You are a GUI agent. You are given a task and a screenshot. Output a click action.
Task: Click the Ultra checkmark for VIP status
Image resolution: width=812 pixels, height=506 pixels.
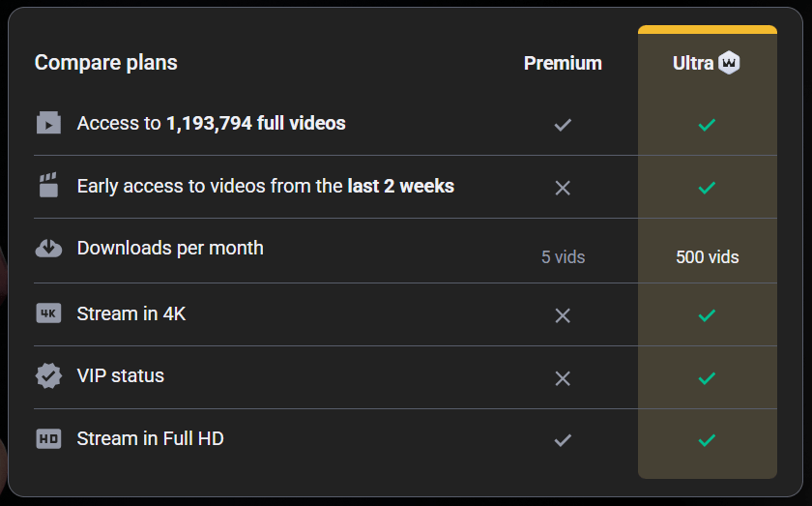(707, 378)
